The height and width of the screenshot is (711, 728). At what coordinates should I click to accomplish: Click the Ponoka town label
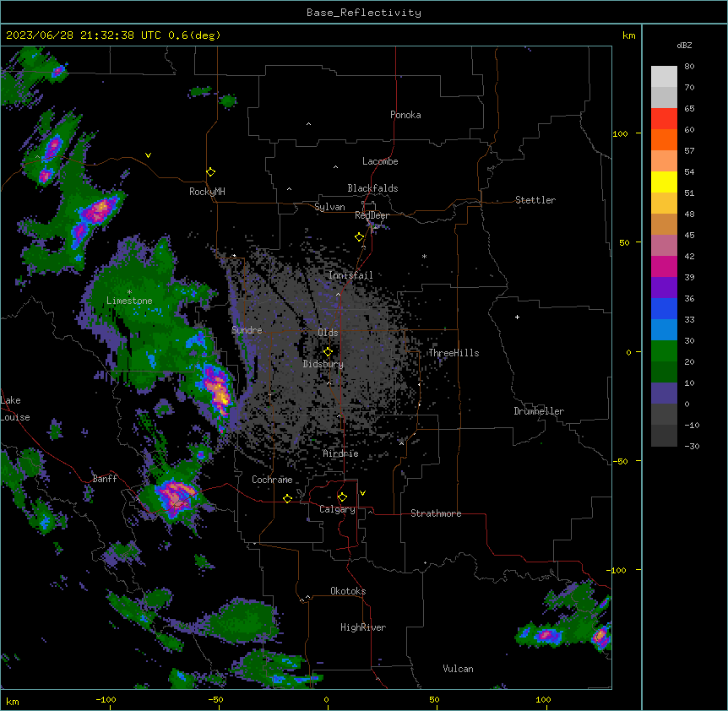tap(405, 115)
